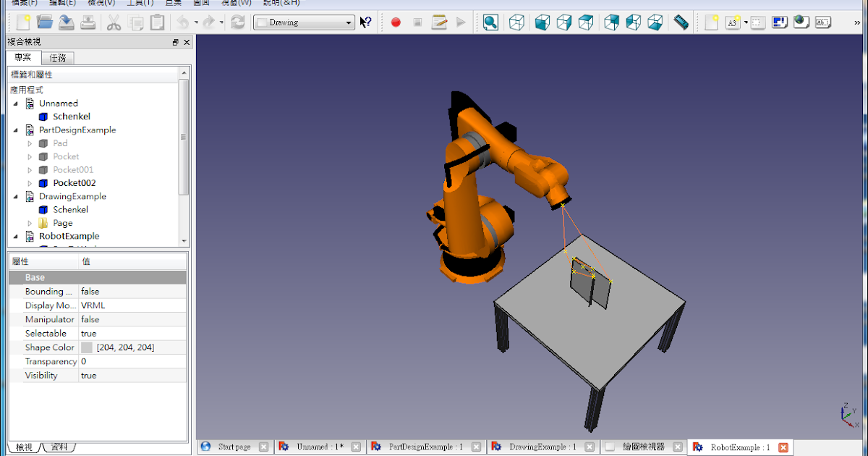Open the drawing annotation icon
The image size is (868, 456).
pyautogui.click(x=779, y=22)
